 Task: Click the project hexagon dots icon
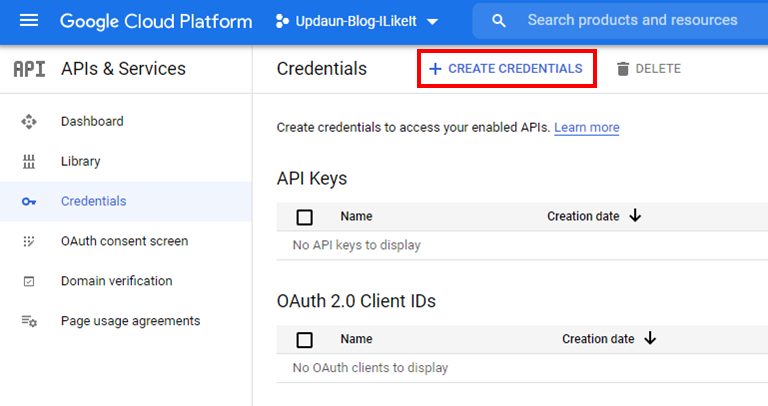(x=282, y=21)
